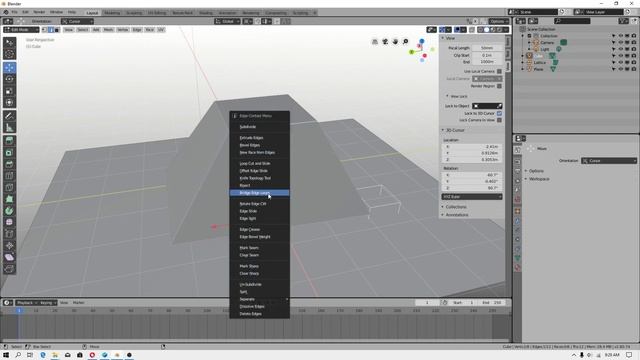Switch perspective/orthographic view icon

coord(375,42)
